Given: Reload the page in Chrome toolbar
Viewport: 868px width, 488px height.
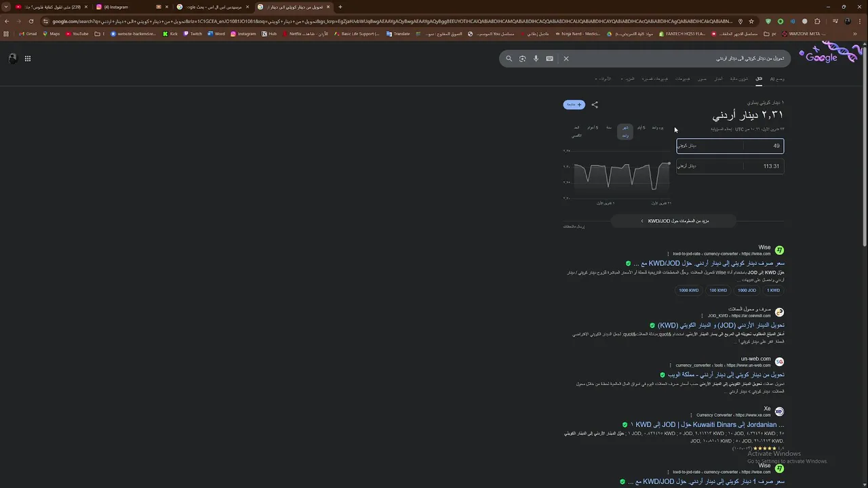Looking at the screenshot, I should (x=31, y=21).
